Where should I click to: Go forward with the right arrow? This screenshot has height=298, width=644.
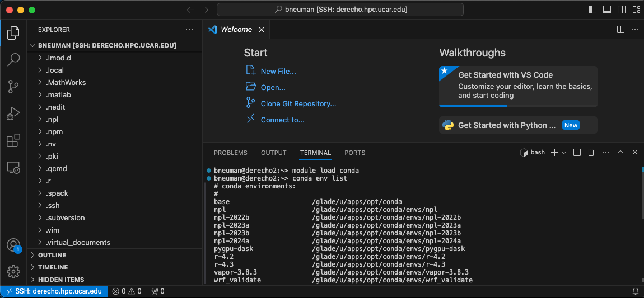(204, 10)
